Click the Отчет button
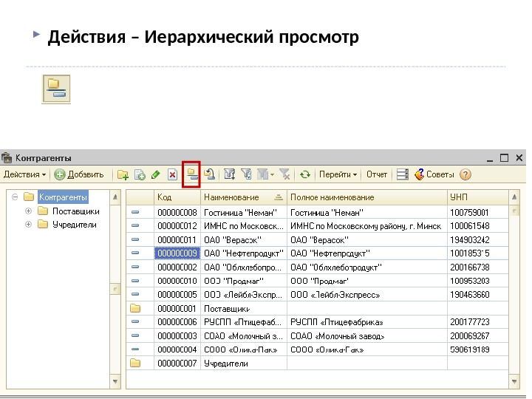 coord(377,174)
